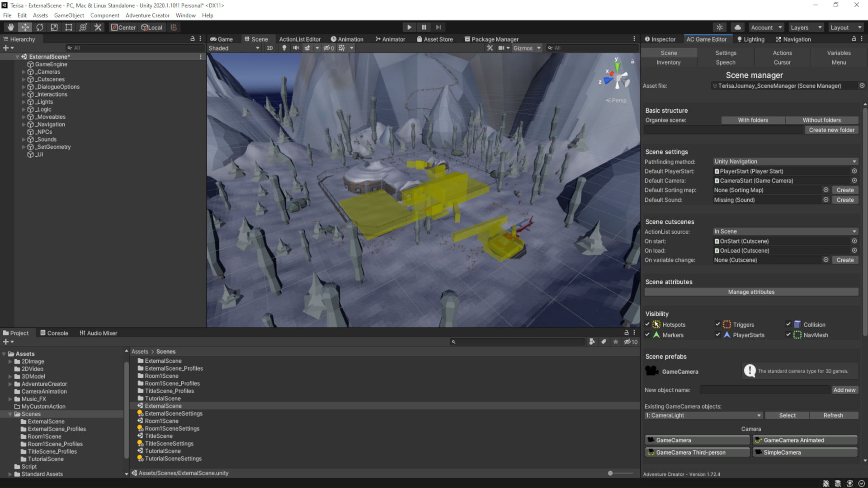Open Collab services sun icon

(x=720, y=28)
